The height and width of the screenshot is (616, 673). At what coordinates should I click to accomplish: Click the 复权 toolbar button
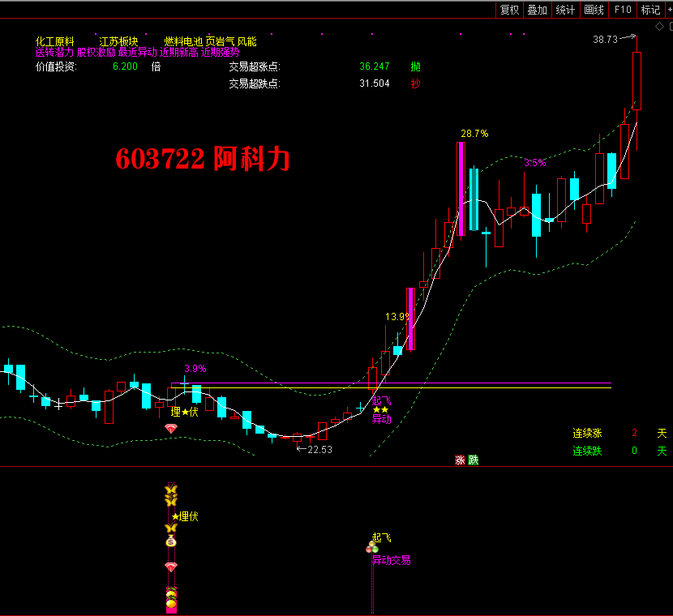click(509, 10)
